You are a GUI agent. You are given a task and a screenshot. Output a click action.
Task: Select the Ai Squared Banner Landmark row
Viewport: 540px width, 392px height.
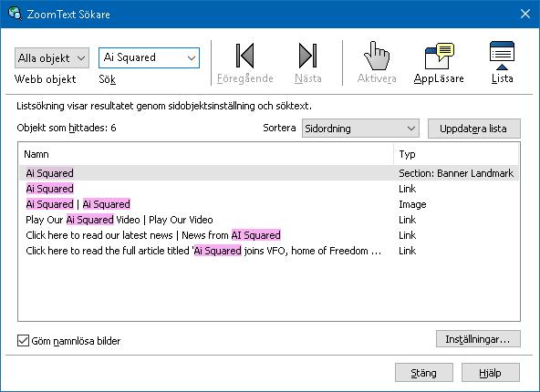[x=269, y=173]
